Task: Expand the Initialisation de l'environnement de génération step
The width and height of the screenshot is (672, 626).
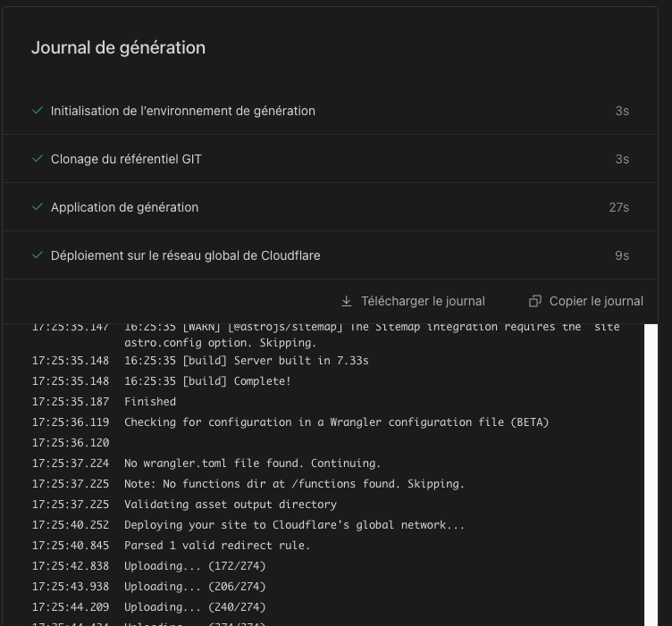Action: [182, 111]
